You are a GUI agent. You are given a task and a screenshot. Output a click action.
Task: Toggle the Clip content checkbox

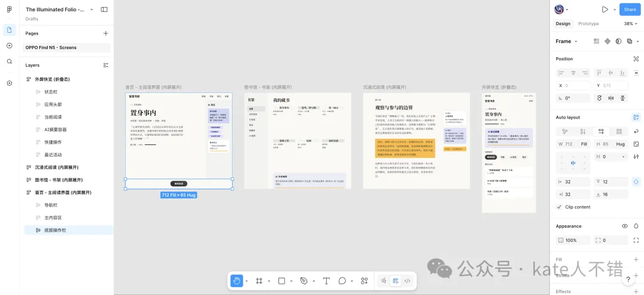coord(559,207)
